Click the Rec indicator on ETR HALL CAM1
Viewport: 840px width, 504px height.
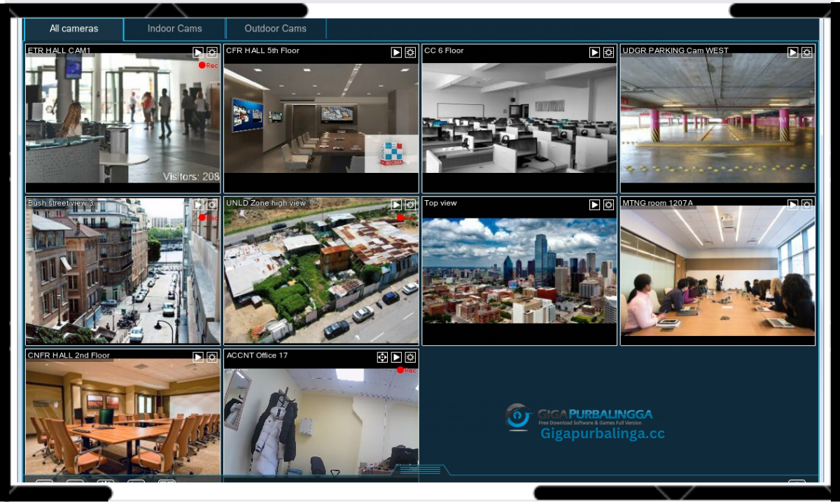[208, 65]
